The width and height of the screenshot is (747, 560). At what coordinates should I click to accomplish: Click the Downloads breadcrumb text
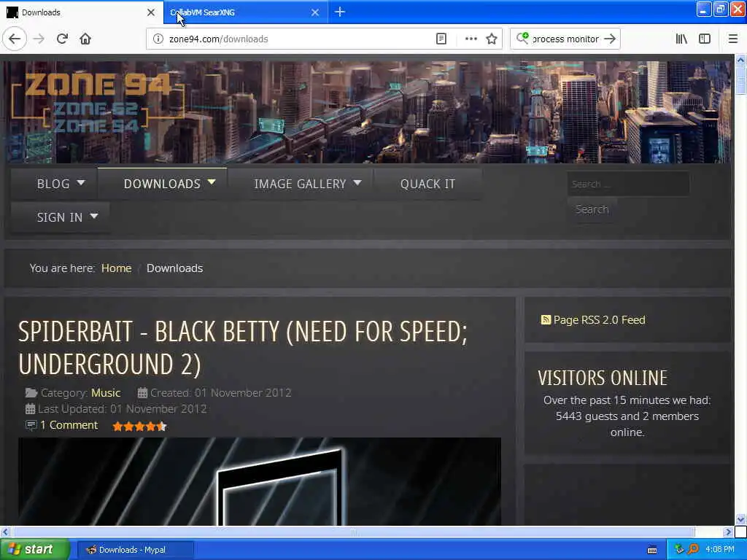coord(175,268)
